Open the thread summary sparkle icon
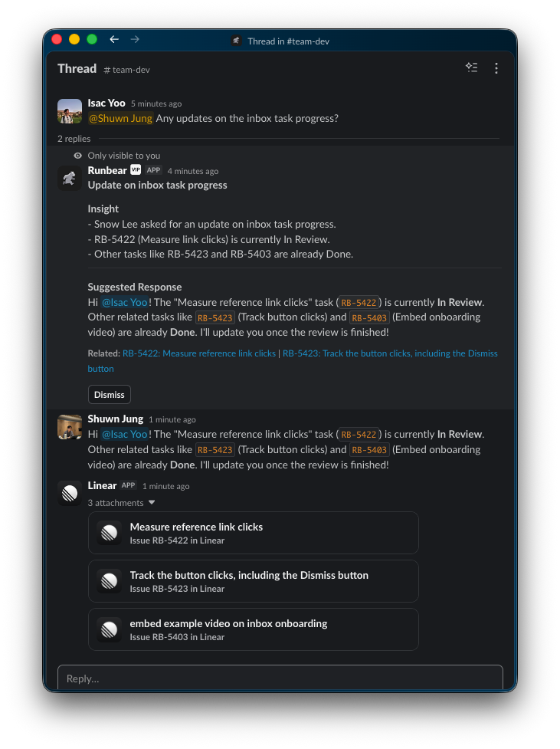The image size is (560, 749). click(x=471, y=68)
